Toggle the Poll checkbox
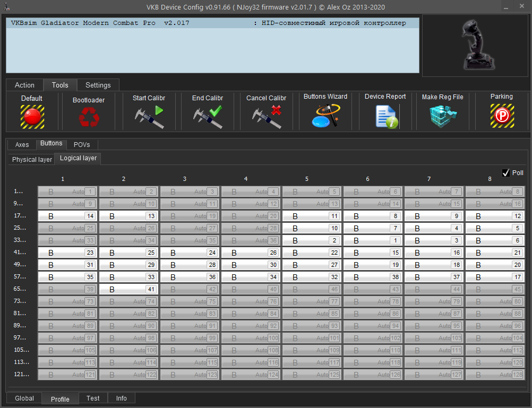This screenshot has height=408, width=532. (506, 173)
